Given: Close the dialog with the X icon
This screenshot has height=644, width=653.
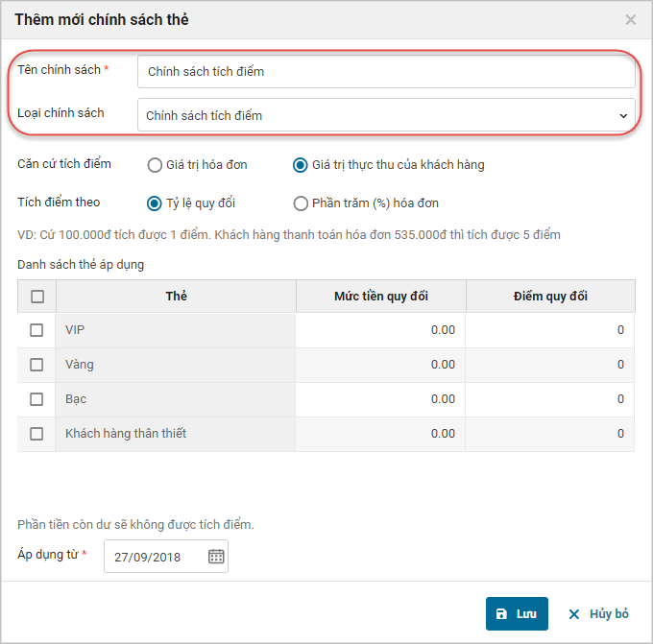Looking at the screenshot, I should click(630, 19).
